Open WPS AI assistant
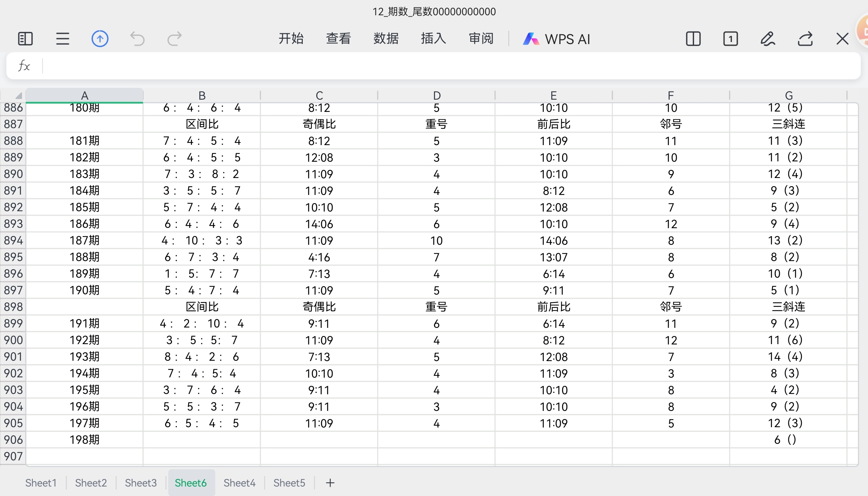Screen dimensions: 868x496 click(x=557, y=39)
